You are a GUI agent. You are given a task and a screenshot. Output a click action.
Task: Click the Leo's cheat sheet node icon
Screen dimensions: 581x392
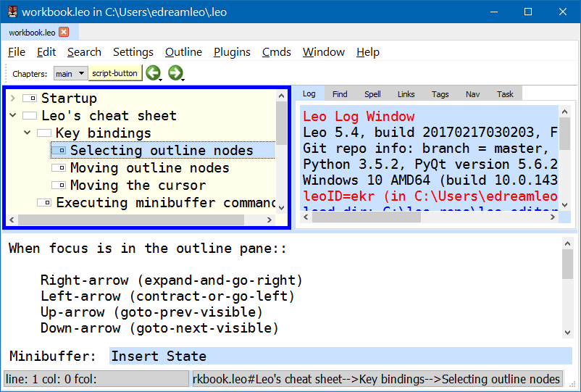[x=30, y=116]
